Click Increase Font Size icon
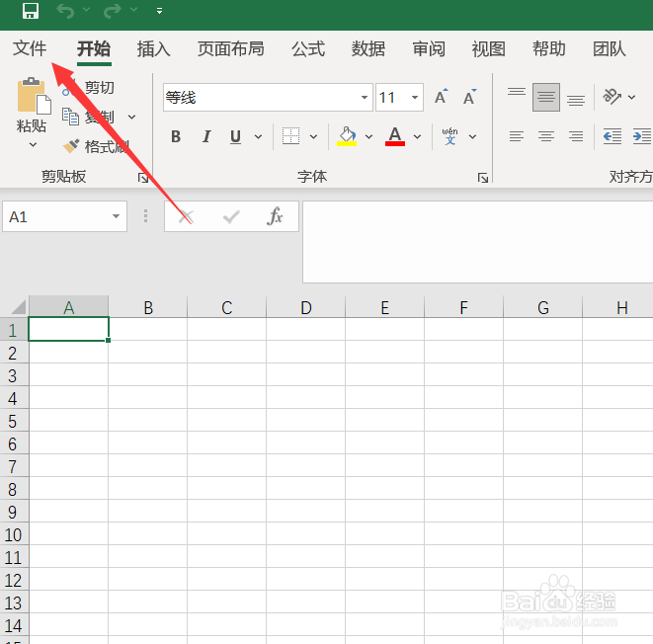The width and height of the screenshot is (653, 644). pos(441,97)
